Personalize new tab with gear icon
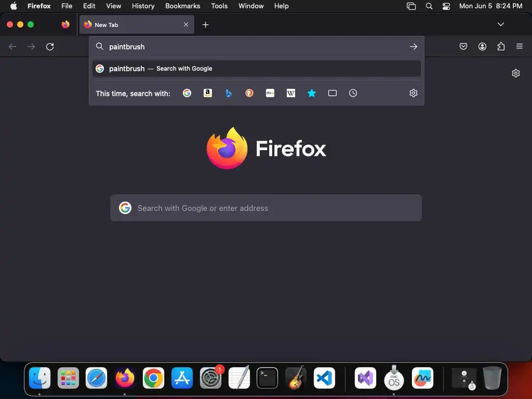This screenshot has width=532, height=399. tap(516, 73)
